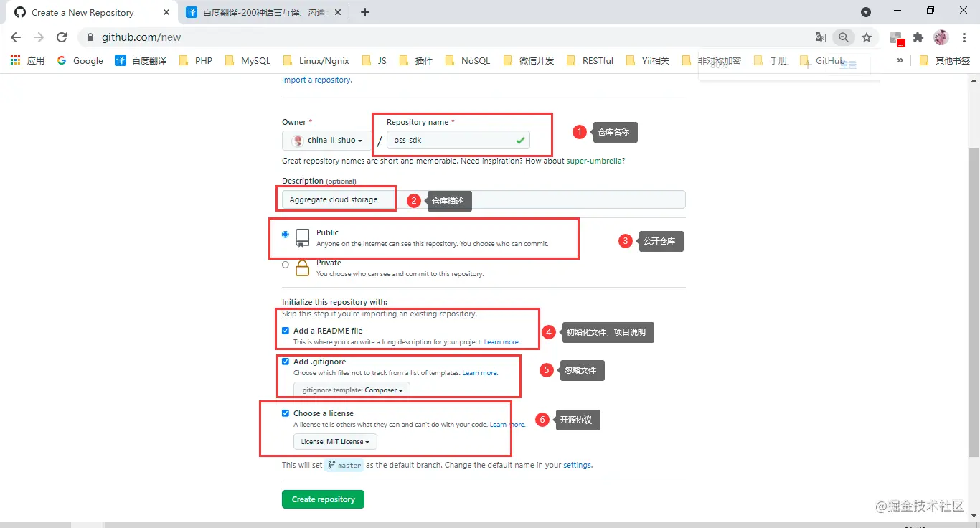
Task: Toggle the Add .gitignore checkbox
Action: coord(286,362)
